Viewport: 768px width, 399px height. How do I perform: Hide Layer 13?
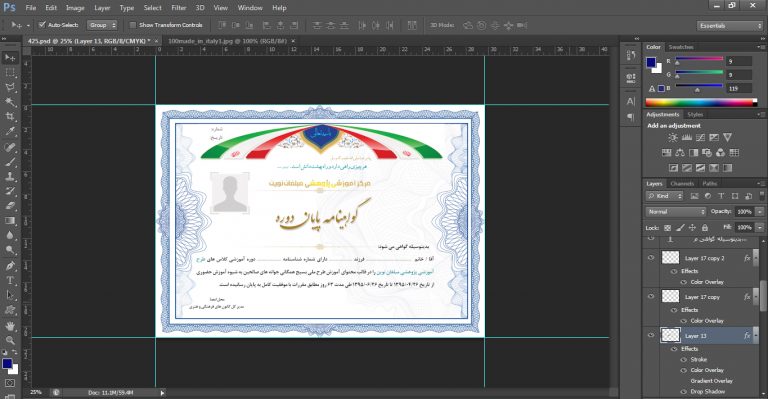click(651, 335)
